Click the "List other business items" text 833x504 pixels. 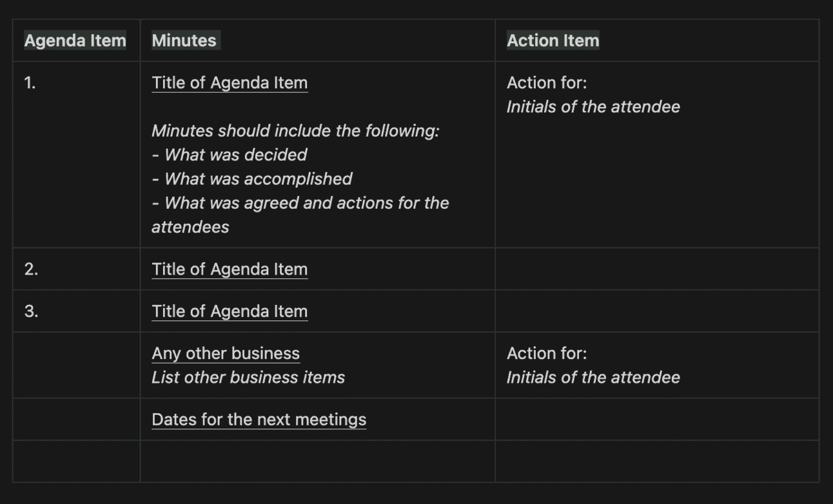(x=248, y=378)
